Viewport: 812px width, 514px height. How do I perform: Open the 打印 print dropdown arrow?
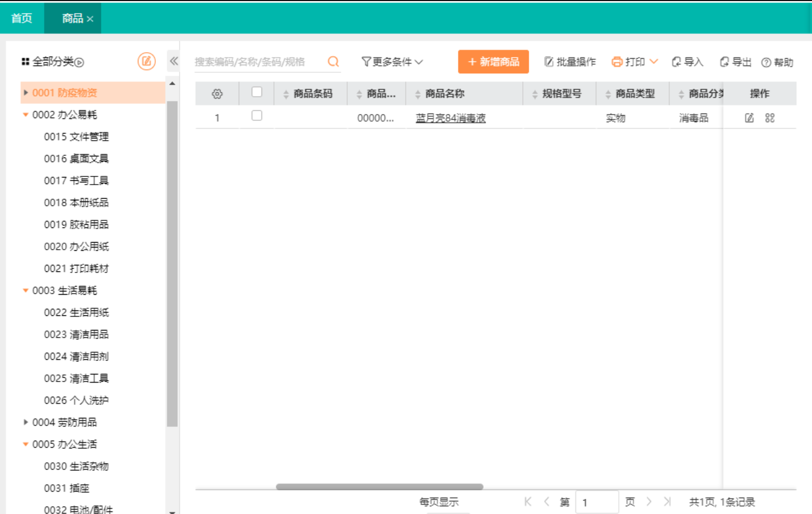[654, 61]
